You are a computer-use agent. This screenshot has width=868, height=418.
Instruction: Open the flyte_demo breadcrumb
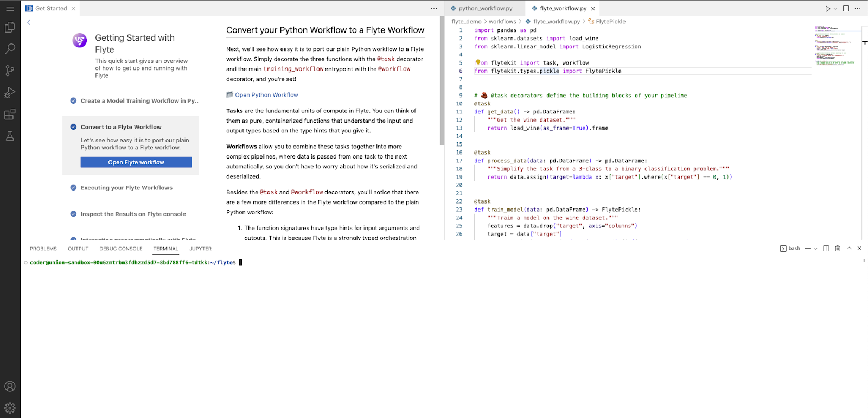point(467,22)
